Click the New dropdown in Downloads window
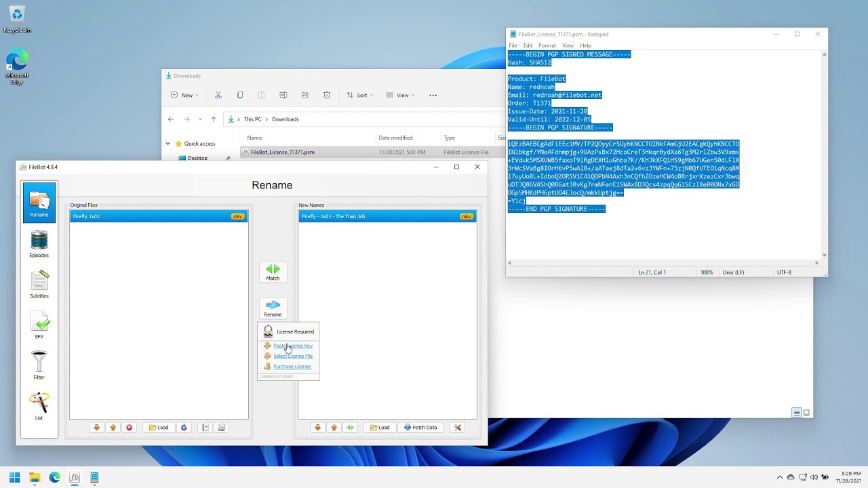This screenshot has height=488, width=868. (185, 96)
